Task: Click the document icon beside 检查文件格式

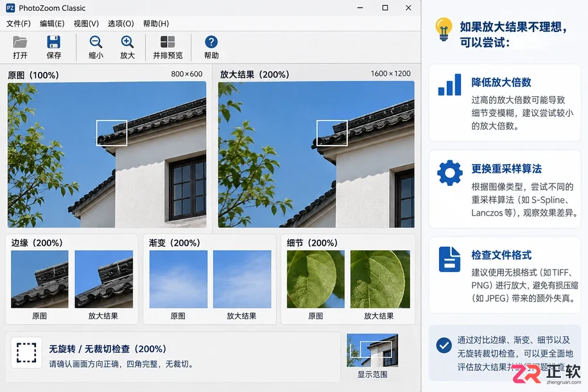Action: pos(449,259)
